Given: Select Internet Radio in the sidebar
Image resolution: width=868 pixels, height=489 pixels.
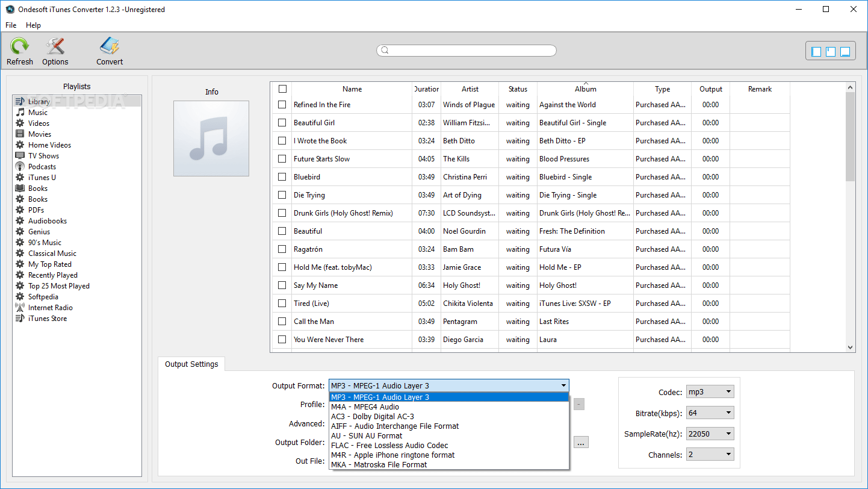Looking at the screenshot, I should coord(50,307).
